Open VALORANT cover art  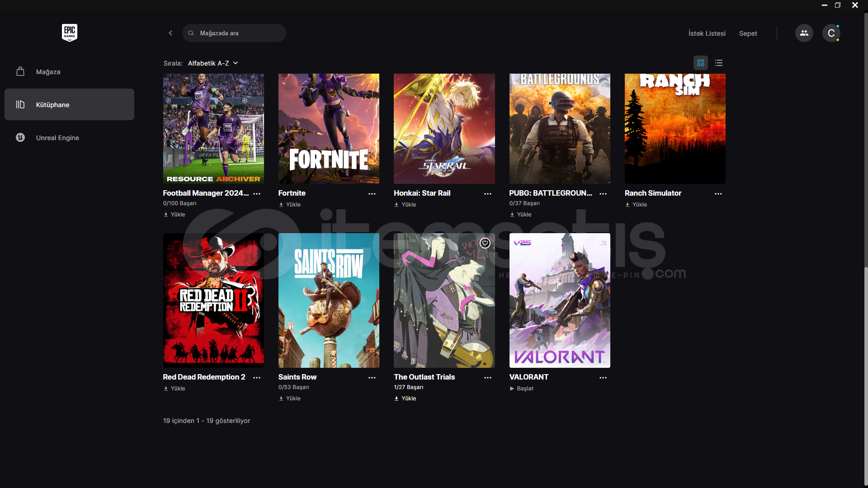pos(560,300)
